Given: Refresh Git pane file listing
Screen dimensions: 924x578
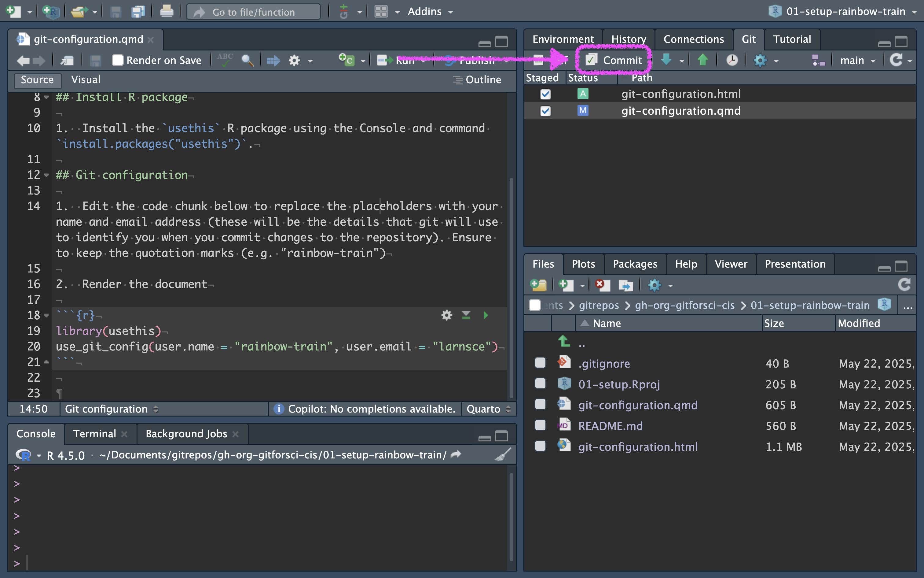Looking at the screenshot, I should tap(896, 60).
